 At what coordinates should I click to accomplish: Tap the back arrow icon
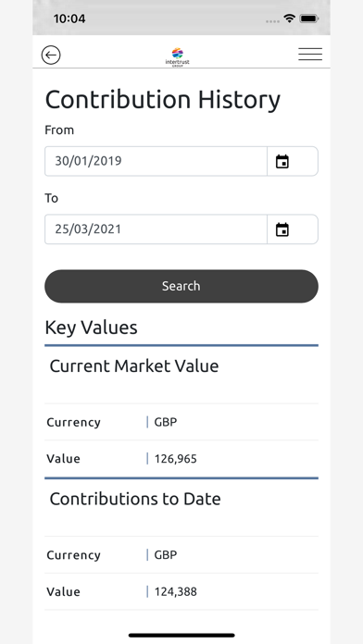pyautogui.click(x=51, y=55)
